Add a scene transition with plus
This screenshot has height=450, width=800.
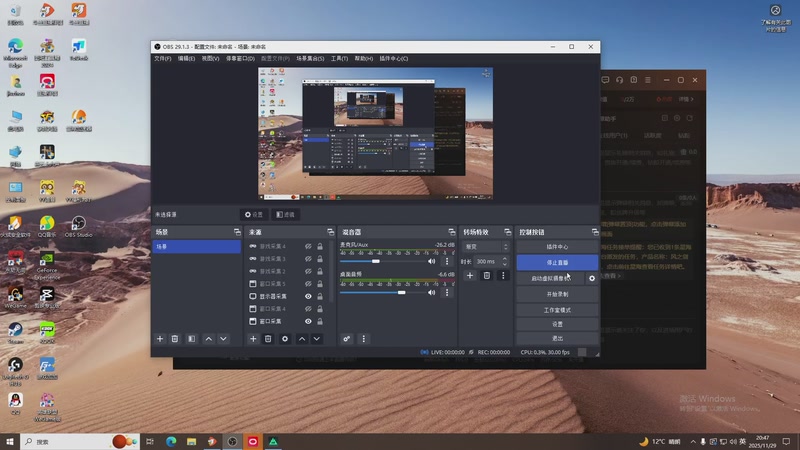coord(470,276)
